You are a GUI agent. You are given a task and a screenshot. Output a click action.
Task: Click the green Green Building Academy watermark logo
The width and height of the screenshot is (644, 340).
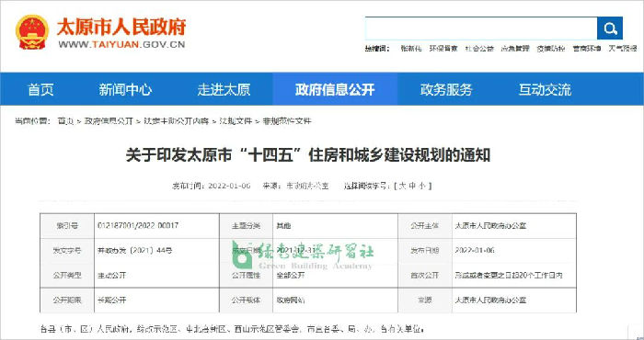tap(303, 255)
